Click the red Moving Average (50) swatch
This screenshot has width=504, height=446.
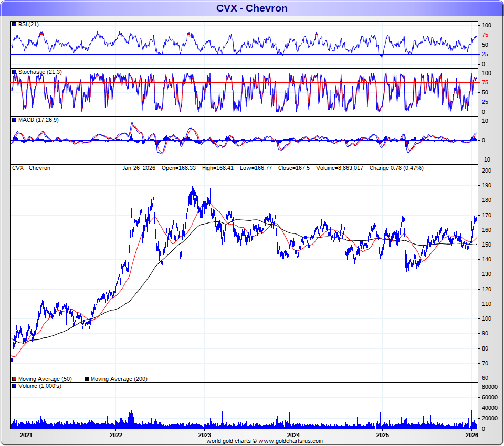(x=14, y=379)
